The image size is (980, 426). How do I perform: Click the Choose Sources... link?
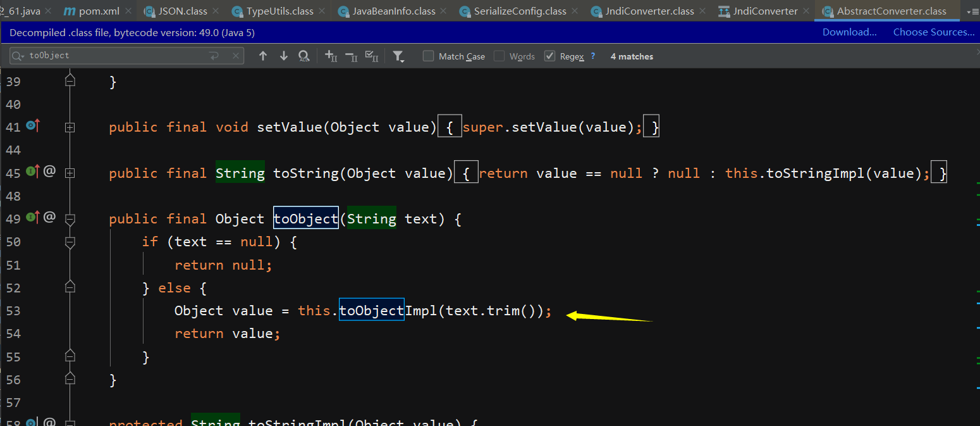coord(934,32)
